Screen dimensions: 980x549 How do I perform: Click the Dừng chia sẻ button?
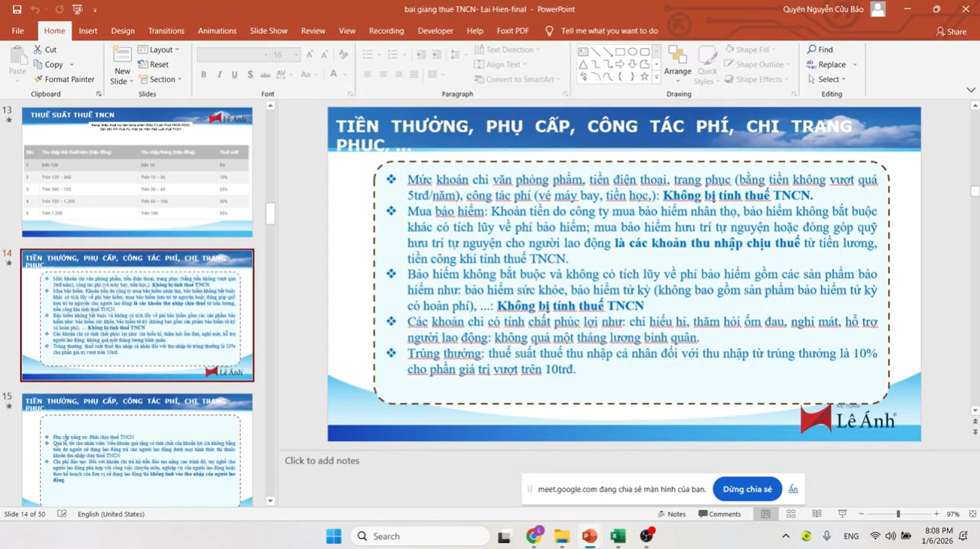coord(746,488)
